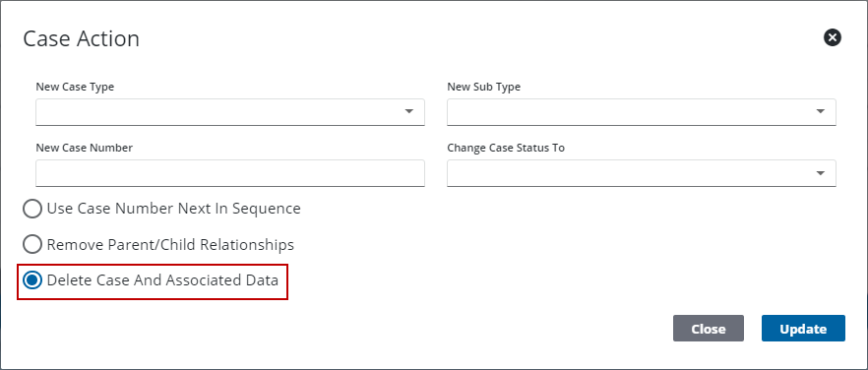
Task: Open the New Case Type dropdown
Action: (230, 112)
